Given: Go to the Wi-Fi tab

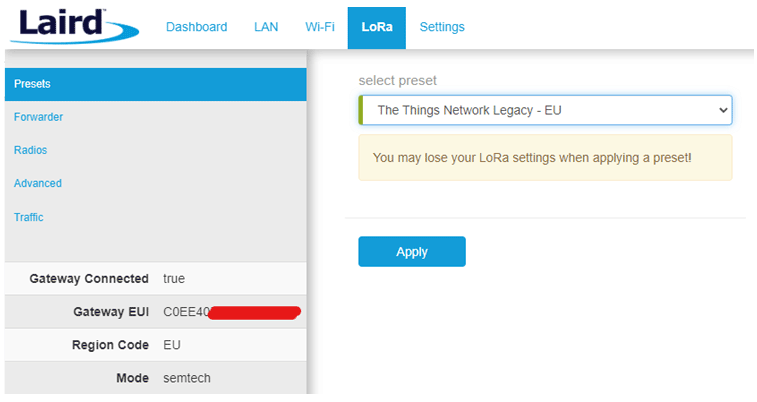Looking at the screenshot, I should pyautogui.click(x=320, y=27).
